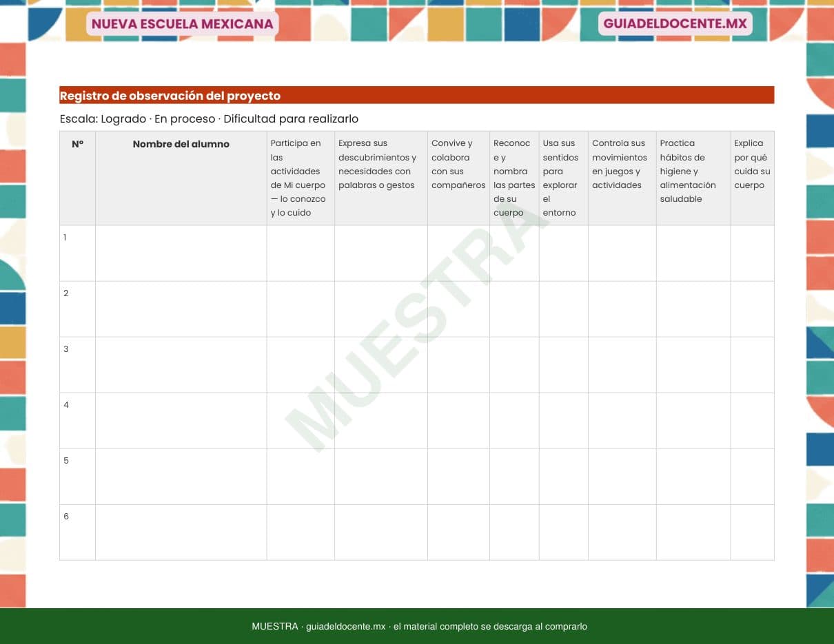Open the GUIADELDOCENTE.MX label
Viewport: 834px width, 644px height.
pos(675,24)
